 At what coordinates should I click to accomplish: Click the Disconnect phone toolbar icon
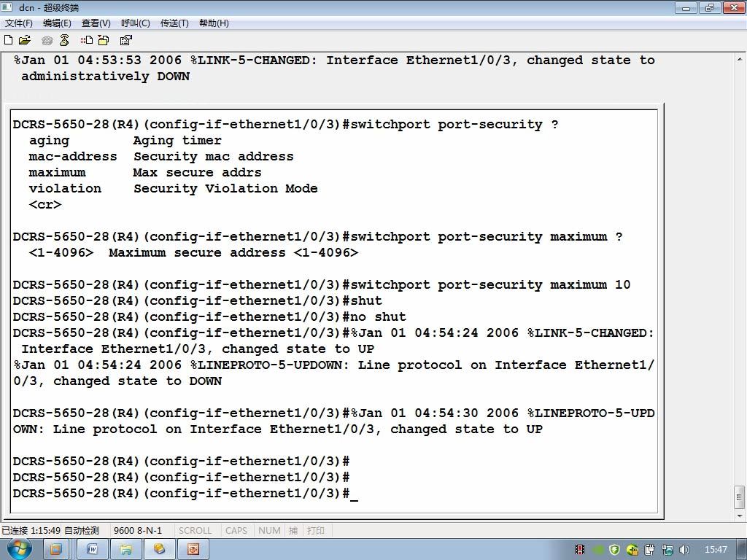point(64,40)
